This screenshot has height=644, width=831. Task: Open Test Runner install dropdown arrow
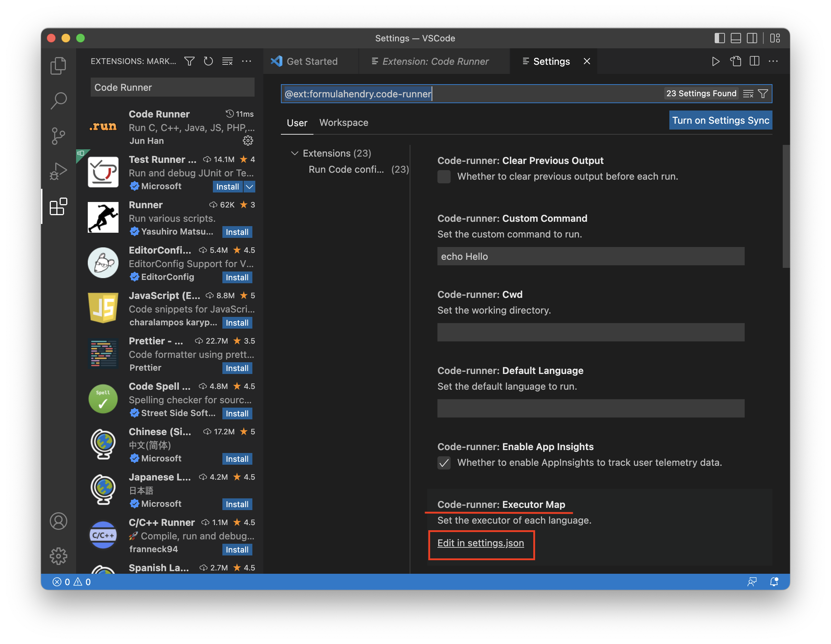pyautogui.click(x=249, y=187)
